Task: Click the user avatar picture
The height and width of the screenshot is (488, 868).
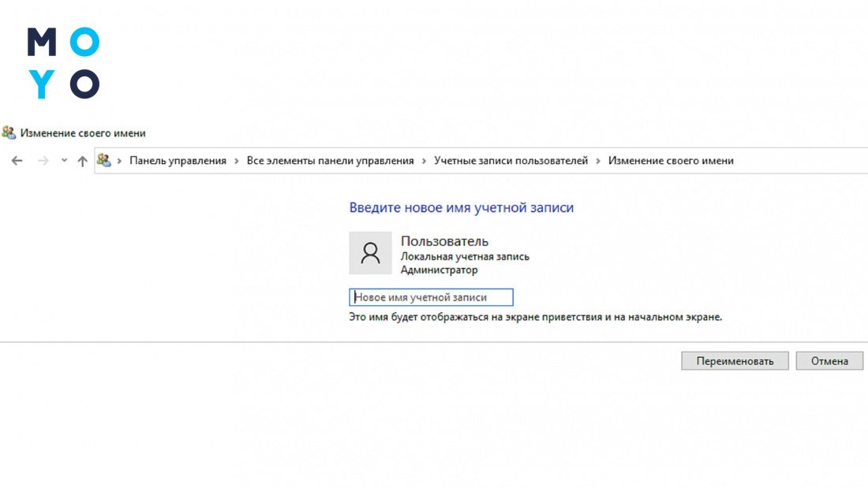Action: (x=370, y=253)
